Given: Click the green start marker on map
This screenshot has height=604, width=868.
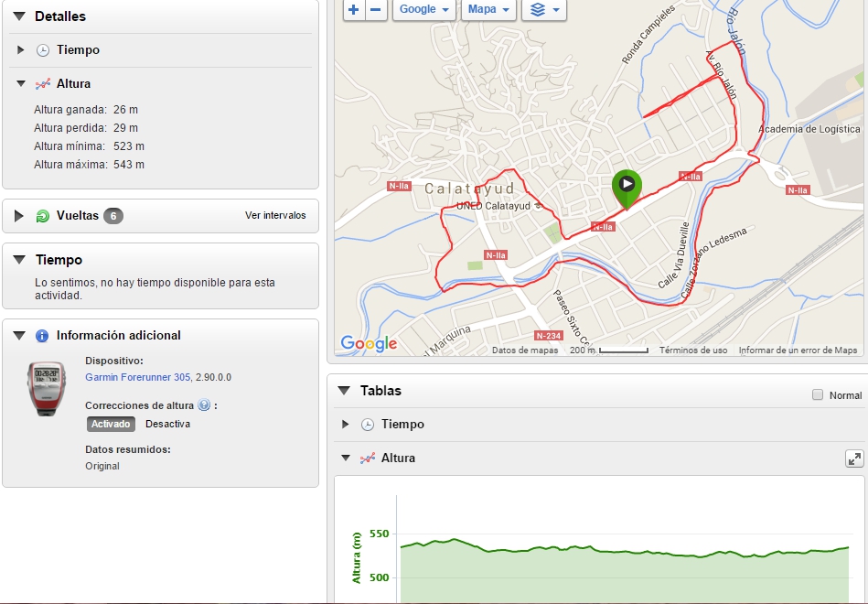Looking at the screenshot, I should [x=627, y=186].
